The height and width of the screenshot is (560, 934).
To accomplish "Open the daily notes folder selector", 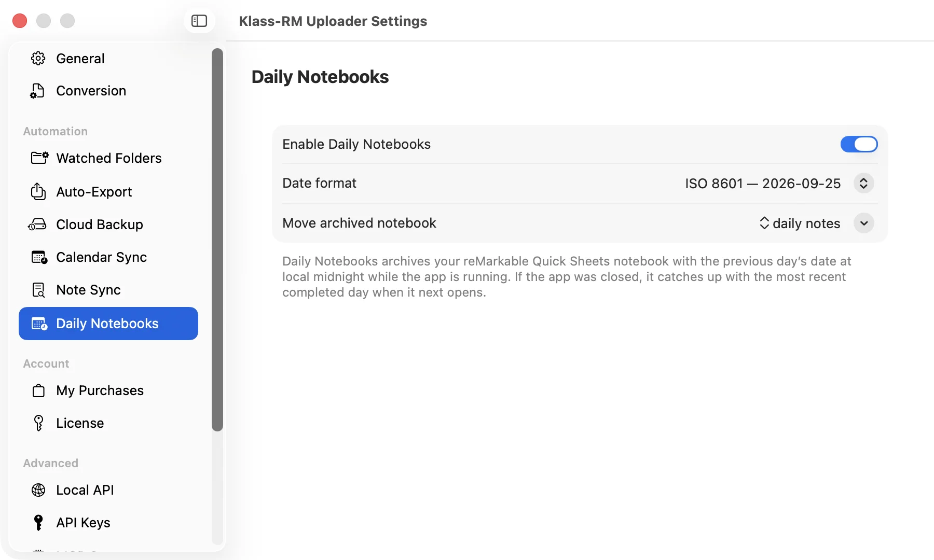I will (x=800, y=223).
